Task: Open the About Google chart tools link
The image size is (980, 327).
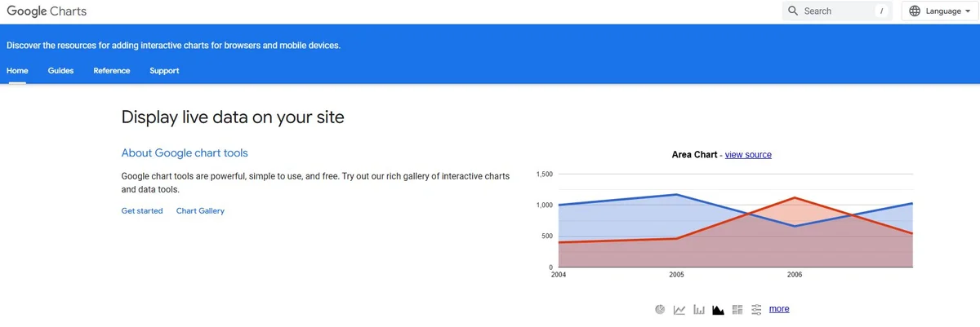Action: pyautogui.click(x=185, y=152)
